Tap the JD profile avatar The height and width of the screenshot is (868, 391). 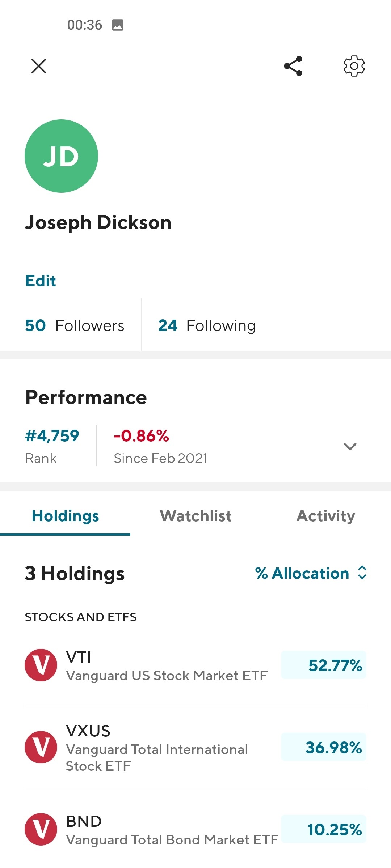[61, 156]
